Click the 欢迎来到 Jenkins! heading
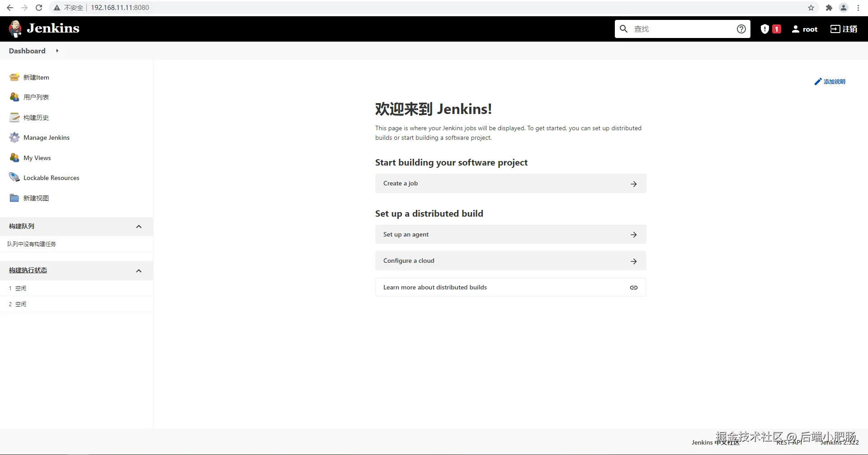The image size is (868, 455). tap(433, 109)
